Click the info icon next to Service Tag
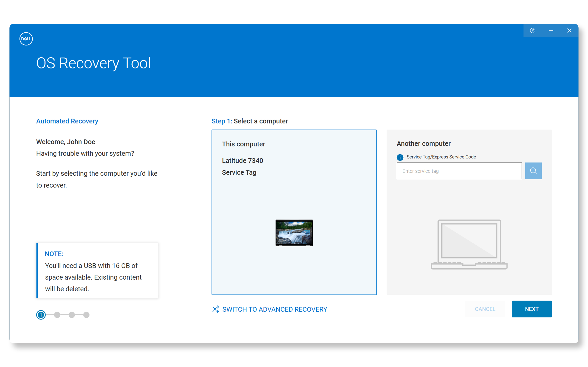Screen dimensions: 588x367 coord(400,157)
